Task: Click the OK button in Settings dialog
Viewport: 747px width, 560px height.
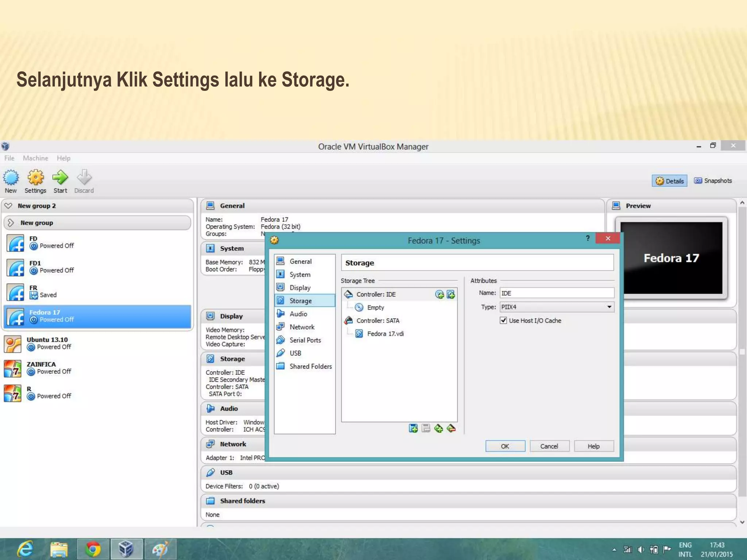Action: 505,446
